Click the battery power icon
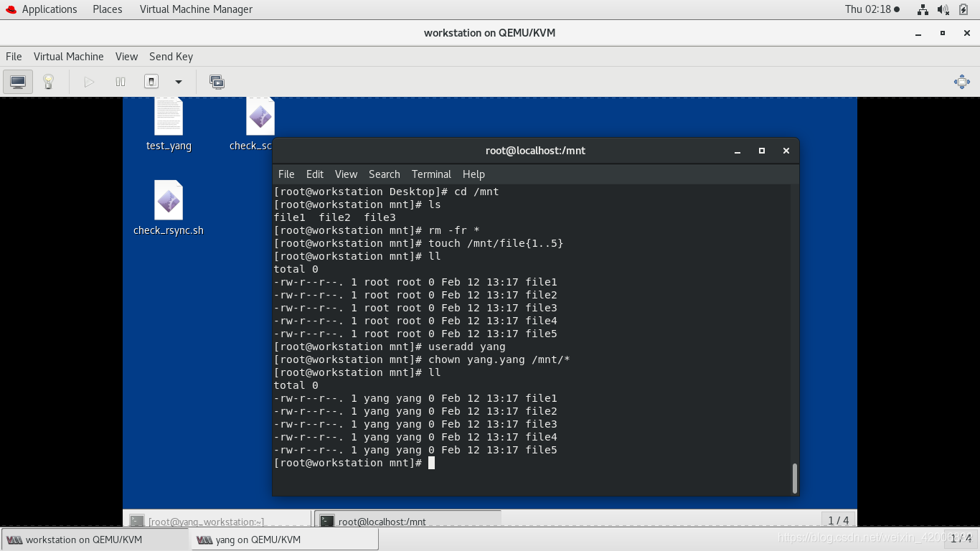The width and height of the screenshot is (980, 551). (963, 9)
